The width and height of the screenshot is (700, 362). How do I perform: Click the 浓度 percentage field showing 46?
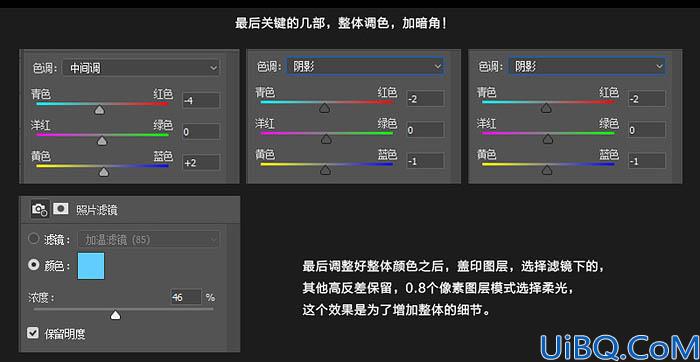pyautogui.click(x=186, y=296)
